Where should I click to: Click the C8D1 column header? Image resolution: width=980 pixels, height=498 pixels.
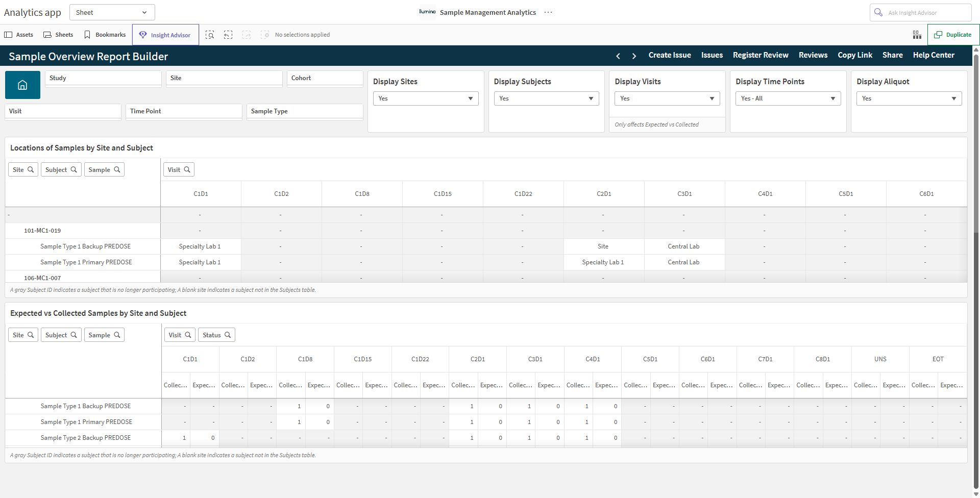[x=823, y=359]
